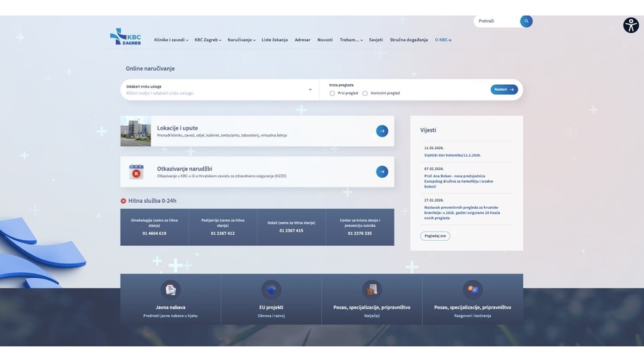Click the Javna nabava document icon
Image resolution: width=644 pixels, height=362 pixels.
point(171,290)
